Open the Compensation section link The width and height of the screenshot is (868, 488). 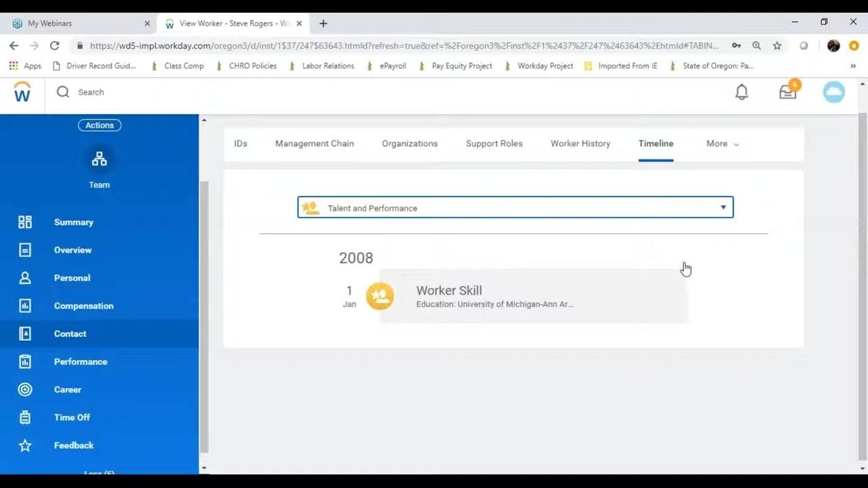pos(83,306)
